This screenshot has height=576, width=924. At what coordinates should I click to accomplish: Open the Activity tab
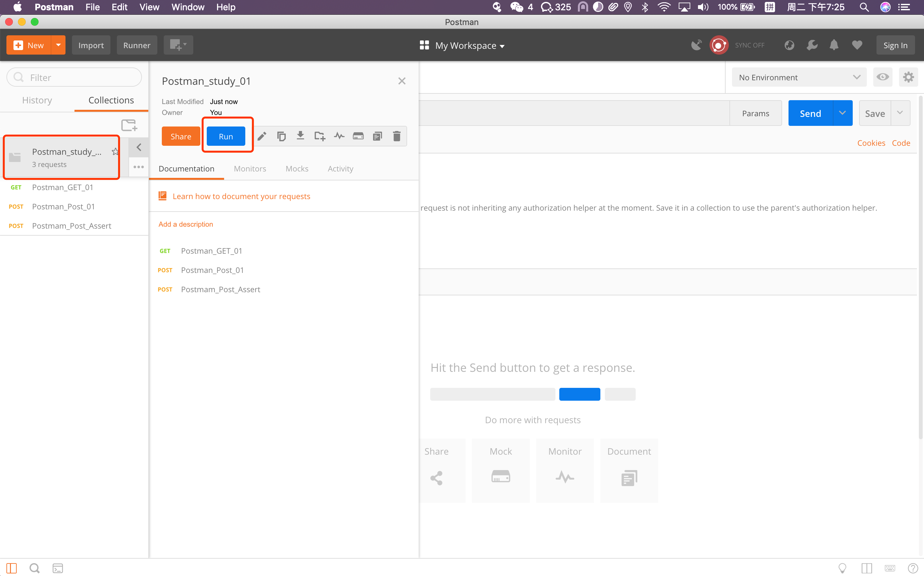pyautogui.click(x=341, y=168)
